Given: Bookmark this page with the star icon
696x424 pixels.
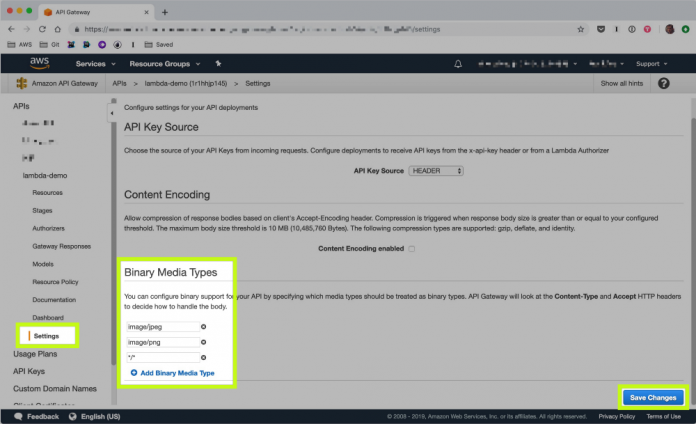Looking at the screenshot, I should pyautogui.click(x=581, y=29).
